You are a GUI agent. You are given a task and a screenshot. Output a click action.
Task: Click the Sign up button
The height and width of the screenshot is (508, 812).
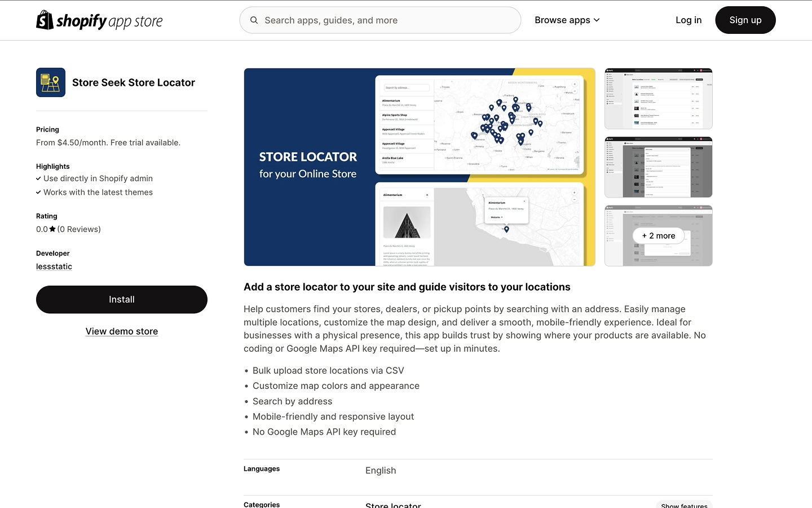tap(745, 20)
